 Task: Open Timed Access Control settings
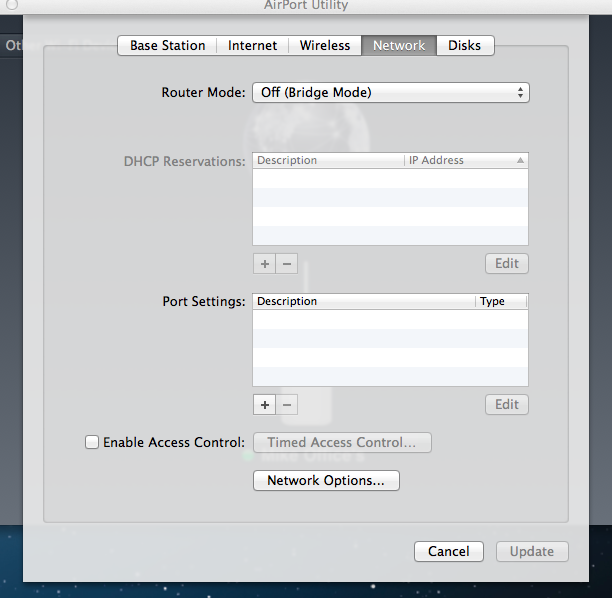pyautogui.click(x=342, y=442)
